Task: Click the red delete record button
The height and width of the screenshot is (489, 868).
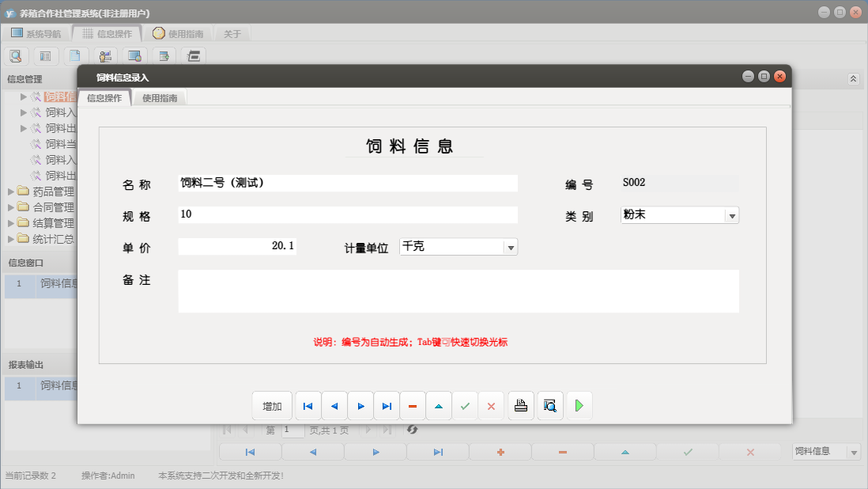Action: click(412, 405)
